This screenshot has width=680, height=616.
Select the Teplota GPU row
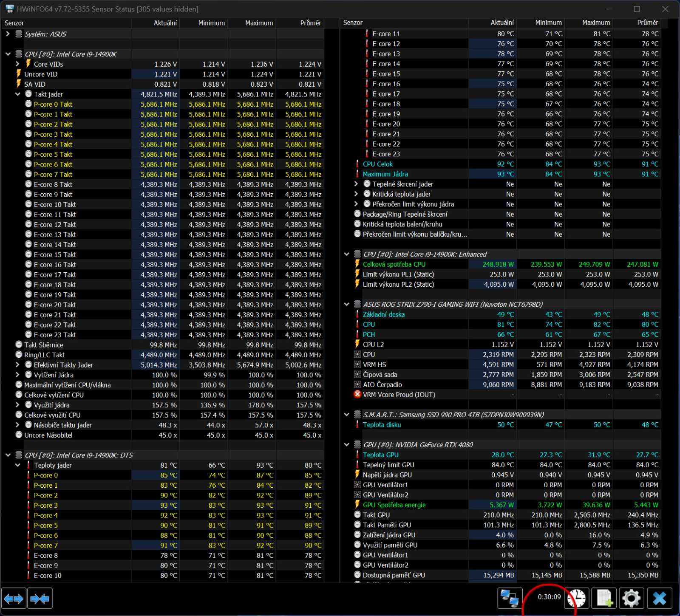coord(501,455)
